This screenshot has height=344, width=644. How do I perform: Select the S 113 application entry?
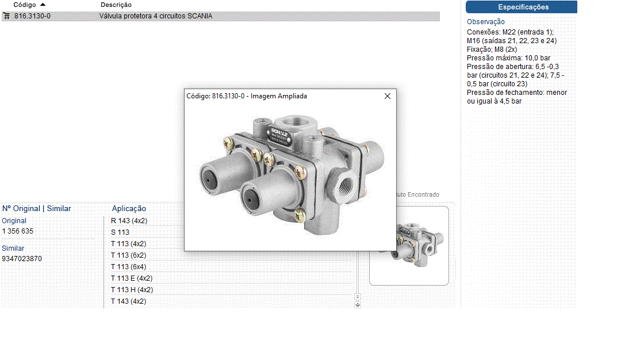[120, 232]
